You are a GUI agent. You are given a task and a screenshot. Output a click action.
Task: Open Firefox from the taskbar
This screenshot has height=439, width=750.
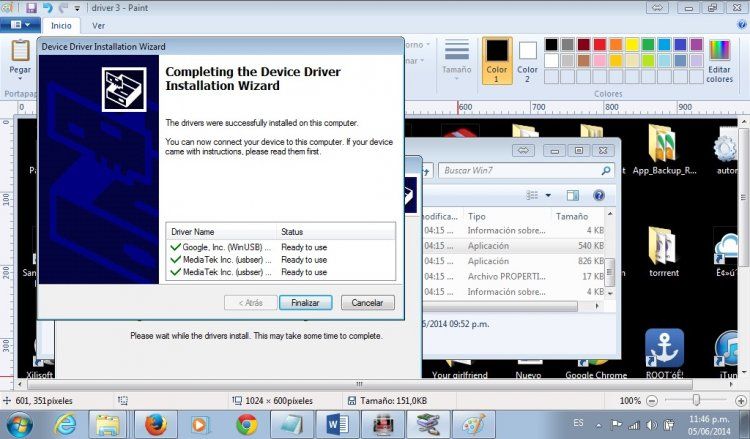tap(156, 424)
